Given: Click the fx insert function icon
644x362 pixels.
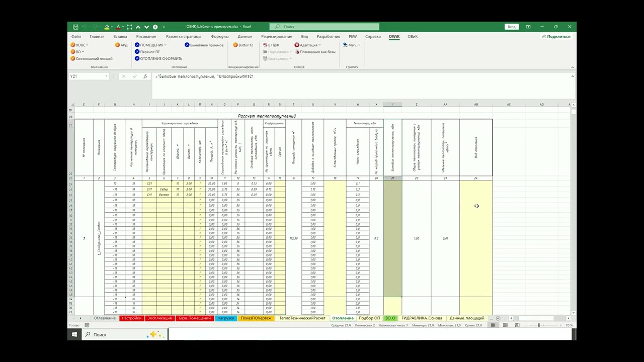Looking at the screenshot, I should 145,76.
